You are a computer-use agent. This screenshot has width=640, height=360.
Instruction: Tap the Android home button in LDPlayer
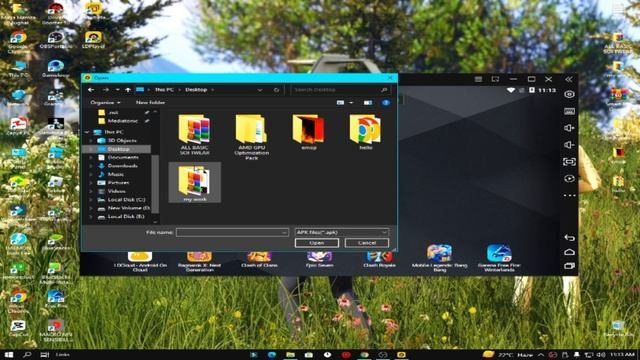[x=569, y=252]
